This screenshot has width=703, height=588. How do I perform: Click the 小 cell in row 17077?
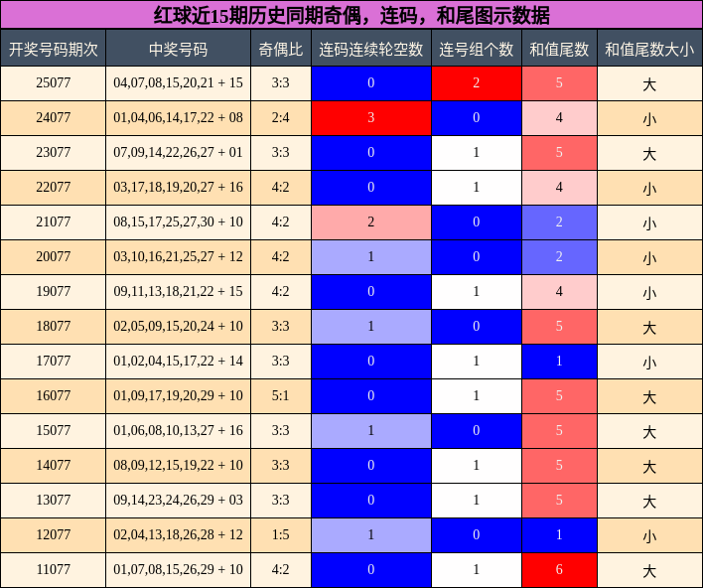649,362
